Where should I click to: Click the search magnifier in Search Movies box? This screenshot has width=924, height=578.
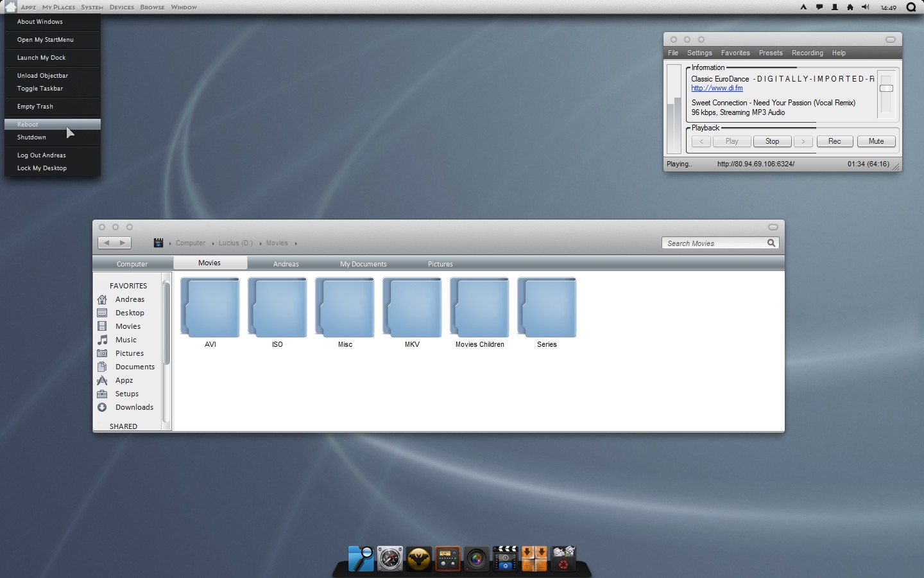tap(771, 243)
